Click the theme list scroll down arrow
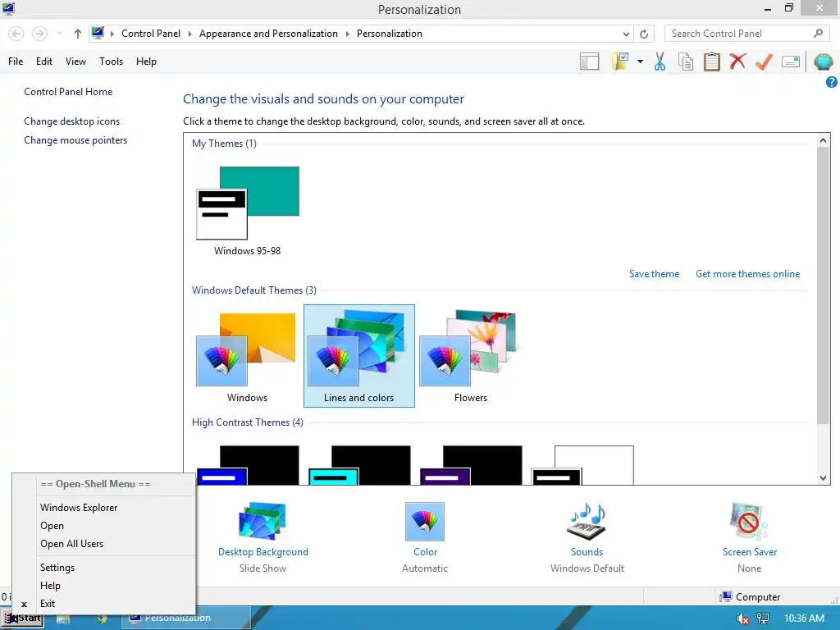Viewport: 840px width, 630px height. click(x=823, y=478)
